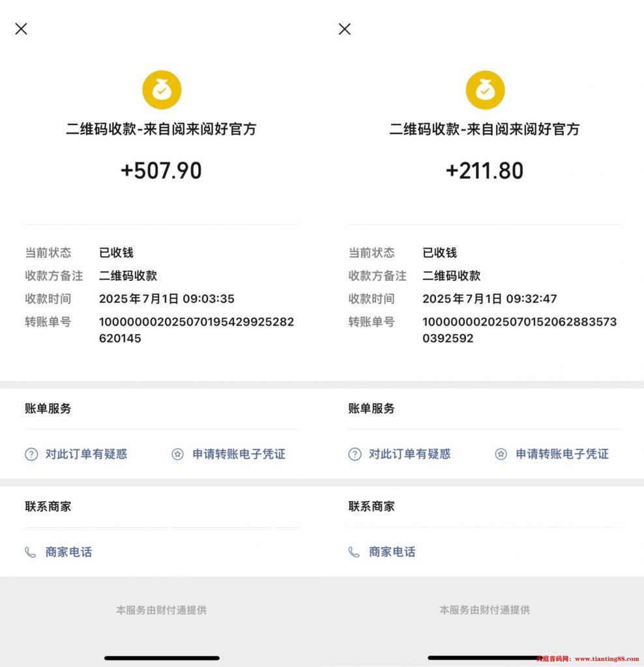Click question mark icon in left receipt
Viewport: 644px width, 667px height.
click(x=31, y=454)
